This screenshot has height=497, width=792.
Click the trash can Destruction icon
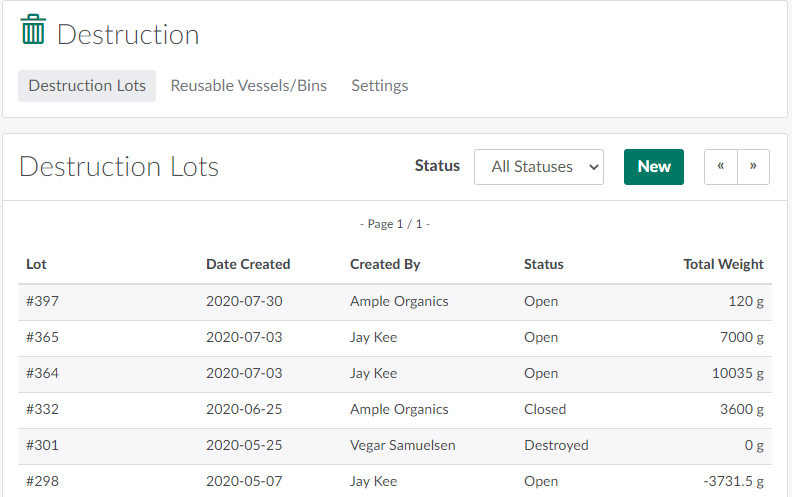click(x=33, y=30)
